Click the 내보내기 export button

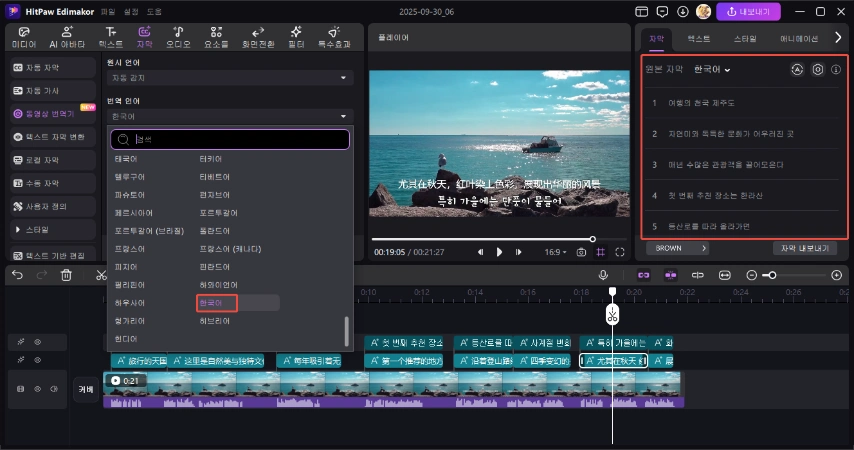[x=748, y=11]
